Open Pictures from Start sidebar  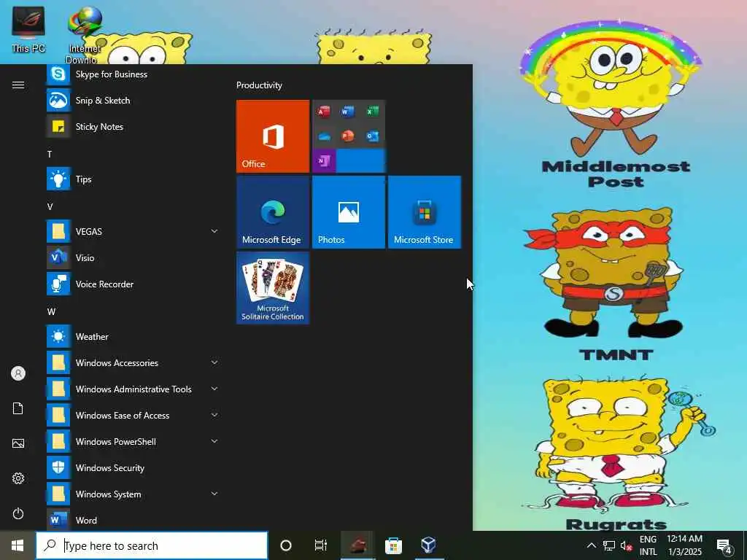[x=18, y=443]
